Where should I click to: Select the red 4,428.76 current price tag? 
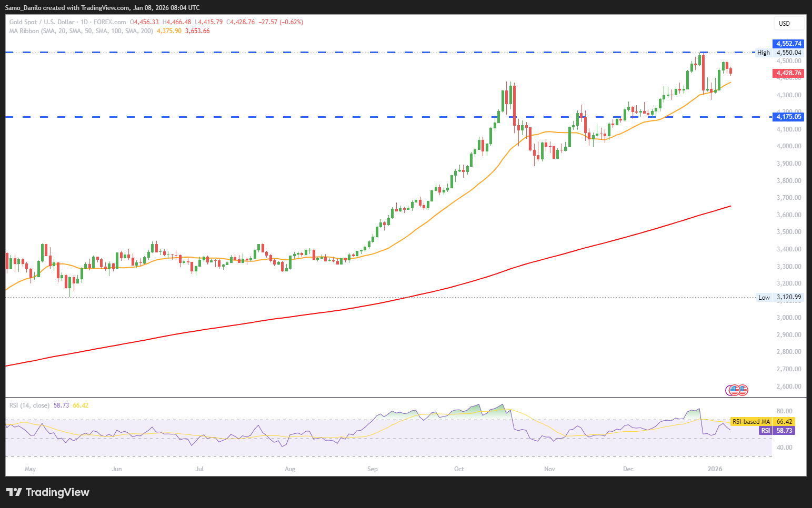(x=788, y=74)
